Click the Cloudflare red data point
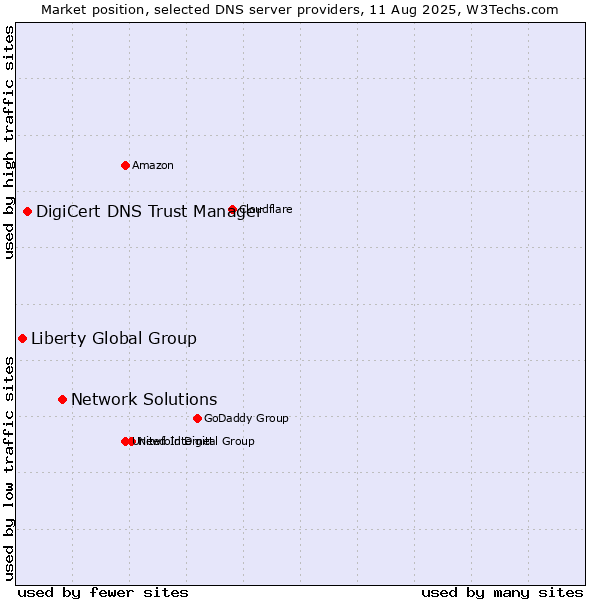The height and width of the screenshot is (600, 600). click(232, 210)
